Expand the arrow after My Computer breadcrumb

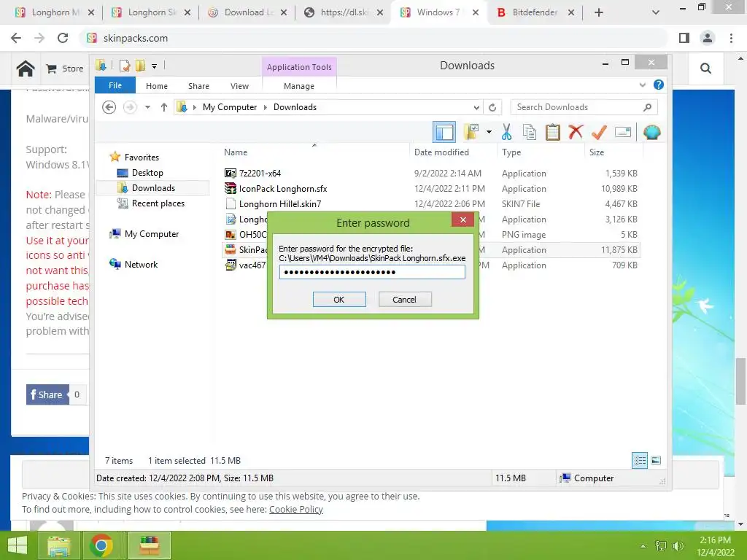[266, 107]
